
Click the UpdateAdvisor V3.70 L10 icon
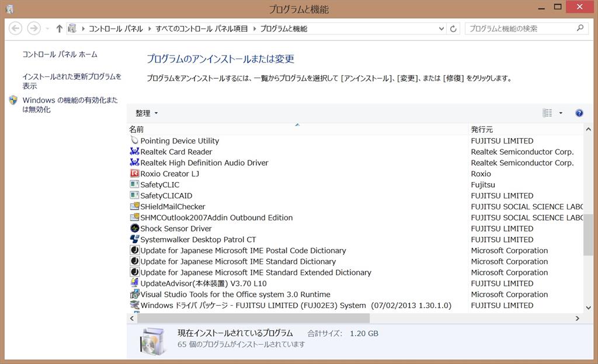(x=134, y=283)
